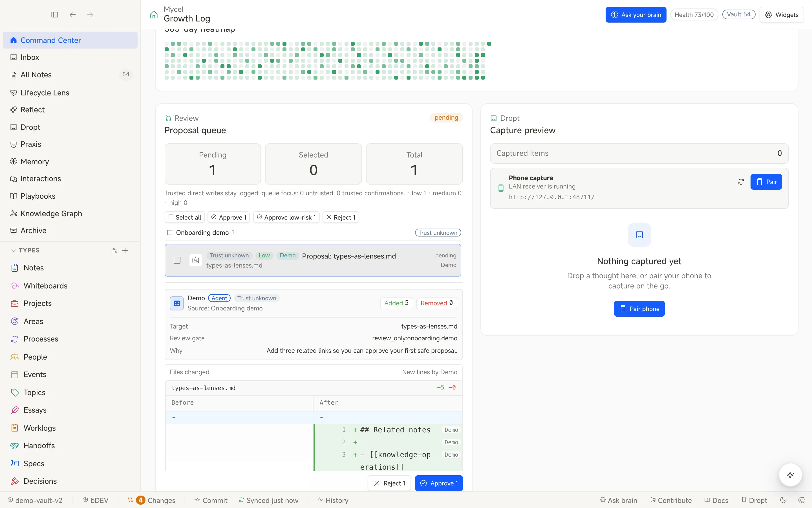
Task: Open Reflect page
Action: point(70,110)
